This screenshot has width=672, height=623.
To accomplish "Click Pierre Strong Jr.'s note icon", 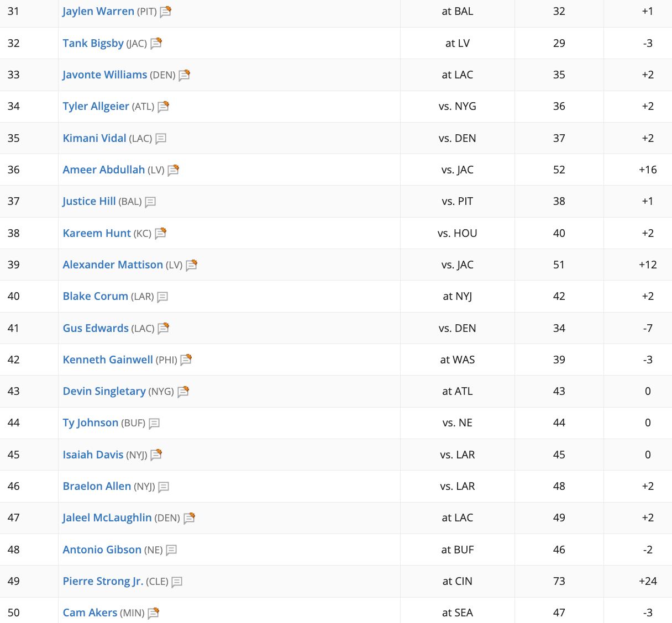I will click(x=177, y=582).
